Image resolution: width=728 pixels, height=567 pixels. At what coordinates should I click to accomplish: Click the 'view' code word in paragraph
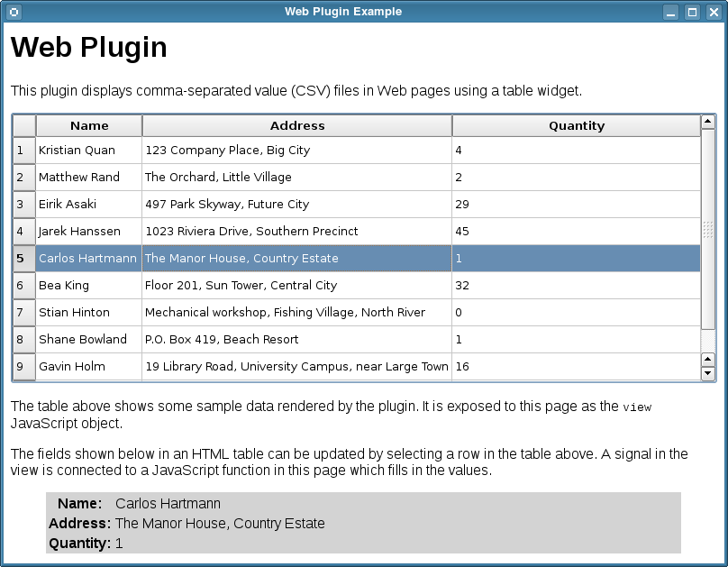click(637, 407)
